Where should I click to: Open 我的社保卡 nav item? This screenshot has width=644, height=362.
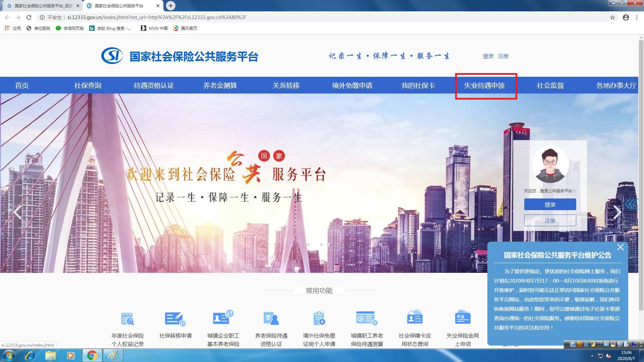click(418, 85)
